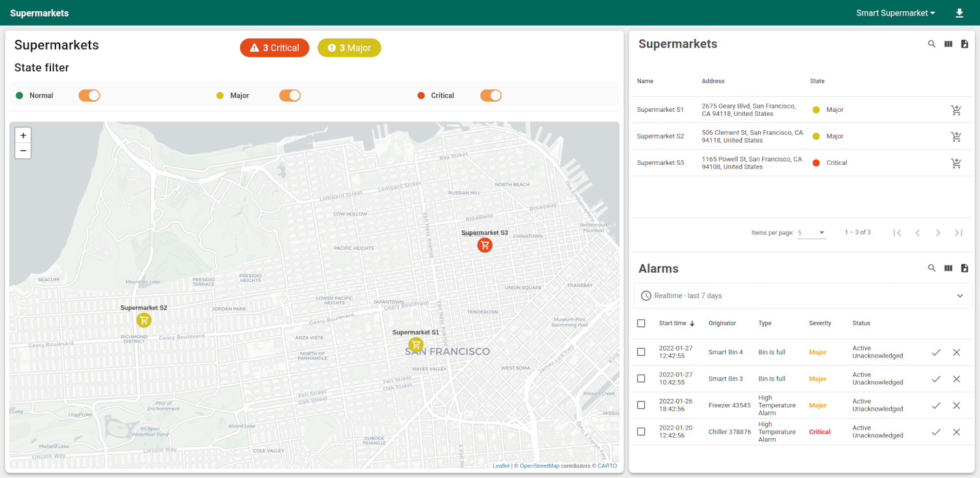Click the download icon in top bar
Image resolution: width=980 pixels, height=478 pixels.
coord(959,13)
